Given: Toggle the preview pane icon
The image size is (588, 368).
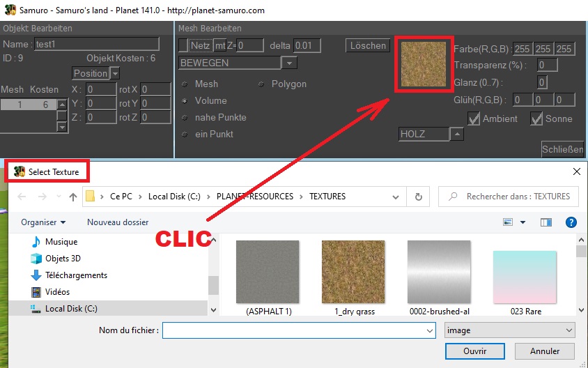Looking at the screenshot, I should pos(546,222).
